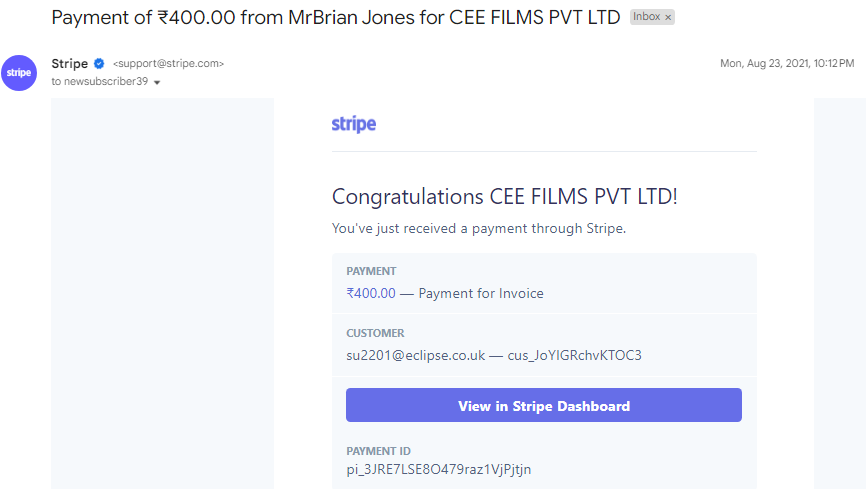Expand the recipient details arrow
The height and width of the screenshot is (489, 866).
pyautogui.click(x=157, y=82)
